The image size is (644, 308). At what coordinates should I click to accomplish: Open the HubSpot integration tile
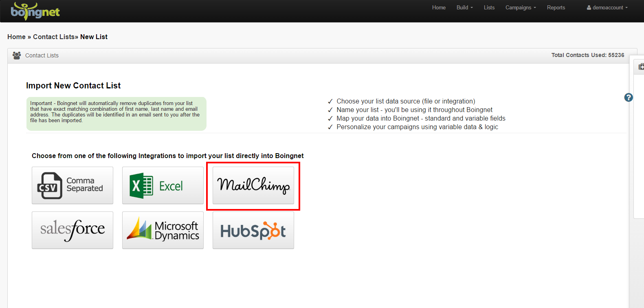[x=253, y=230]
